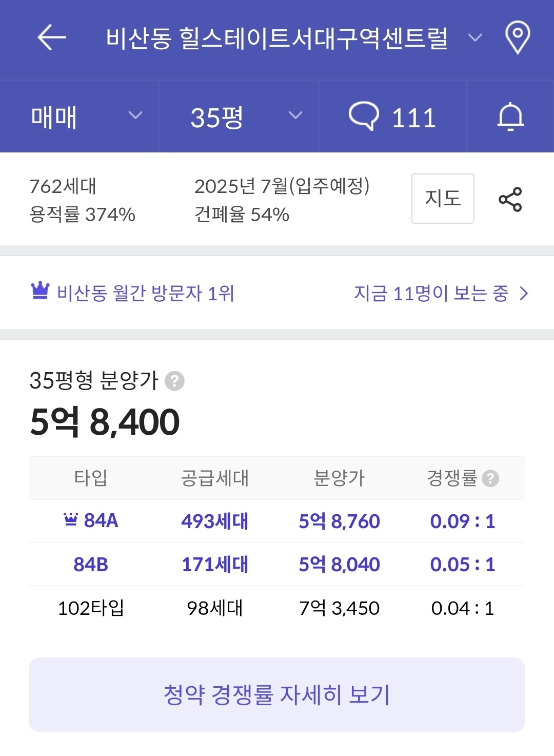
Task: Tap the share icon
Action: coord(510,199)
